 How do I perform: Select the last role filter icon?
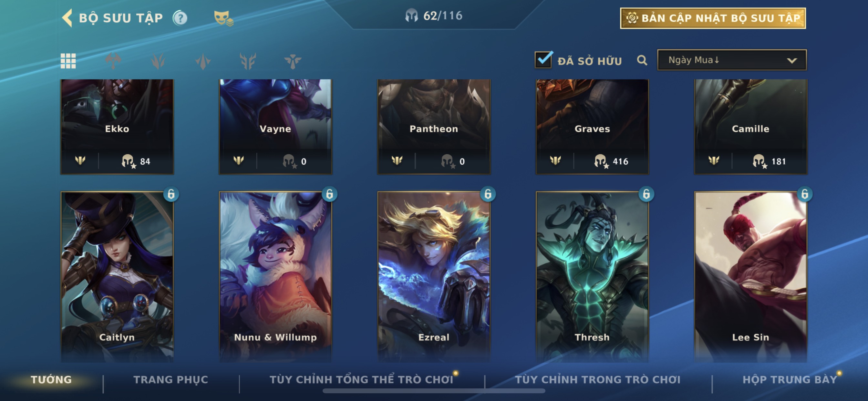(293, 61)
